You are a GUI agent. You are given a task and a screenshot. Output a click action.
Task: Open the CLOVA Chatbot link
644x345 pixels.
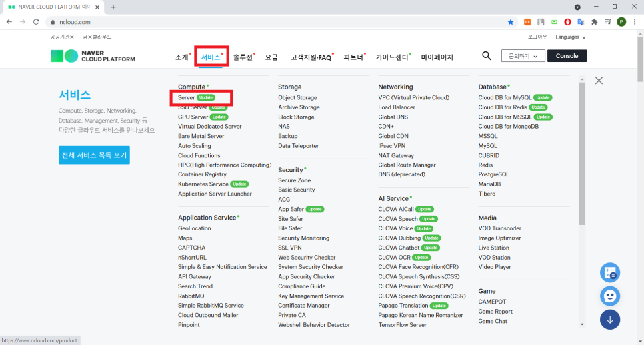[x=399, y=248]
